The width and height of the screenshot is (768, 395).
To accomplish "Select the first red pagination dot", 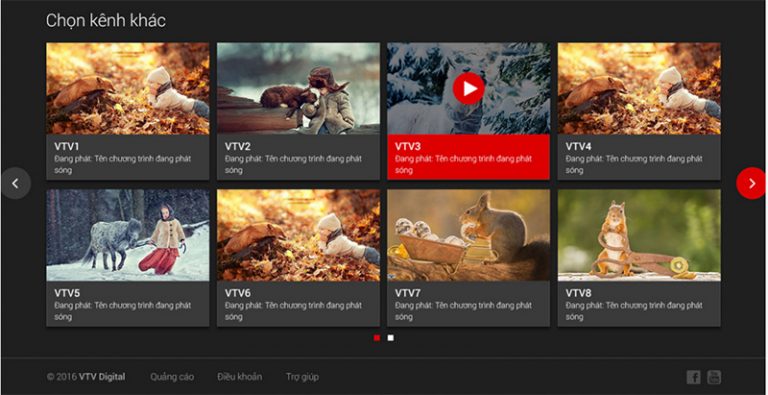I will pyautogui.click(x=377, y=338).
